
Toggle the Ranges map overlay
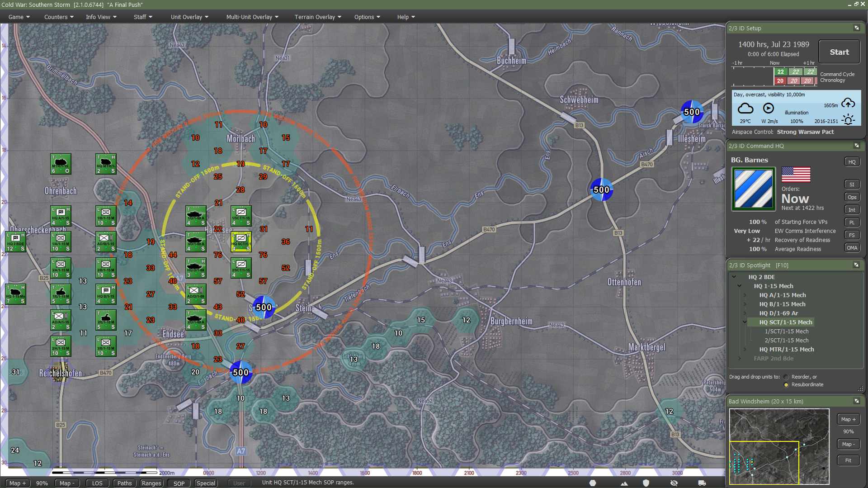pos(151,483)
